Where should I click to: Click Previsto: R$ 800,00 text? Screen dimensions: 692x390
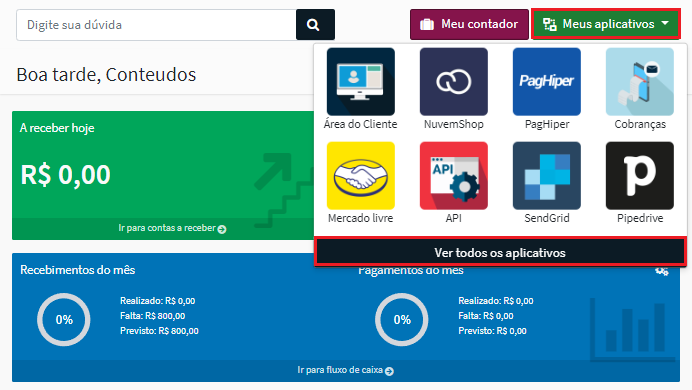pos(159,331)
